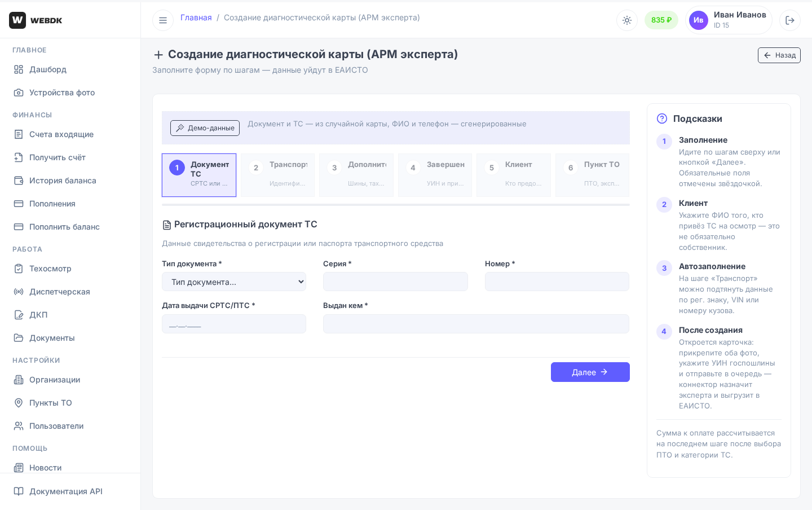This screenshot has height=510, width=812.
Task: Select step 5 Клиент tab
Action: click(514, 175)
